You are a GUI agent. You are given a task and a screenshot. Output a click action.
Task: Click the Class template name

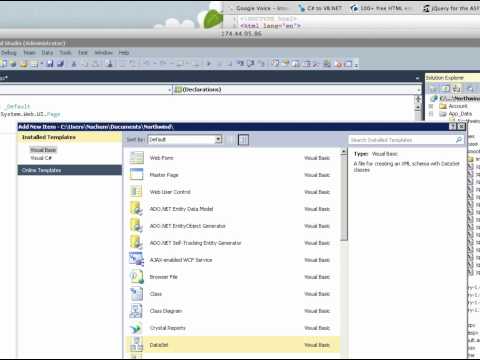(x=156, y=294)
